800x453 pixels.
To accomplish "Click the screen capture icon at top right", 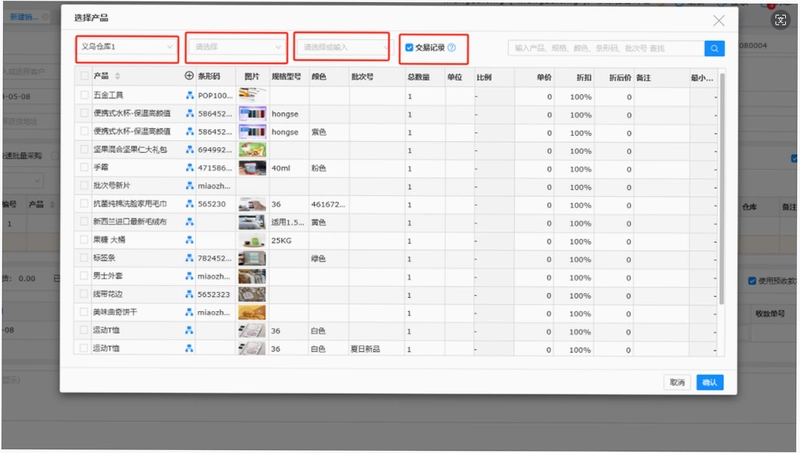I will tap(780, 20).
